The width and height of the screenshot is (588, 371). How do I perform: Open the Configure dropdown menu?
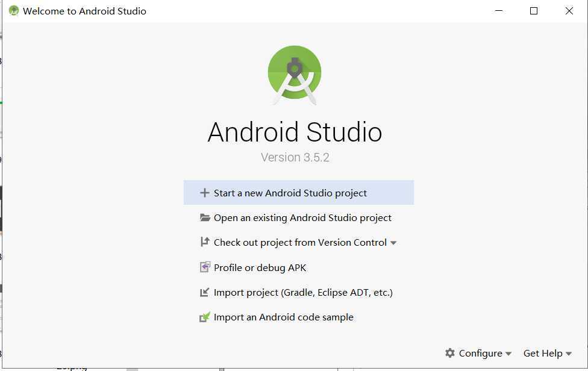coord(478,353)
